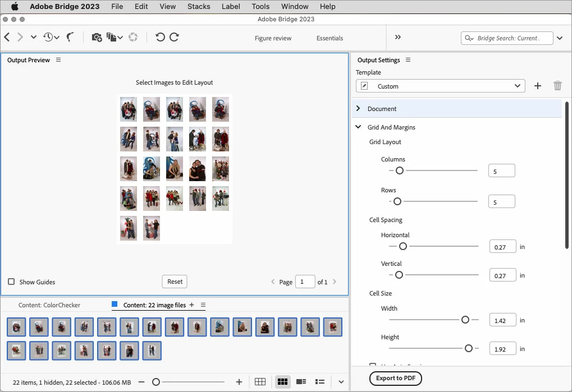Viewport: 572px width, 392px height.
Task: Click the Open in Camera Raw icon
Action: tap(133, 37)
